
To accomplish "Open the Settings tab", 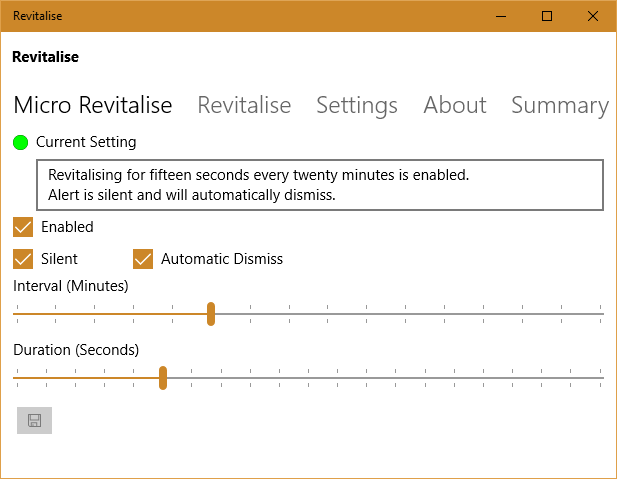I will (357, 105).
